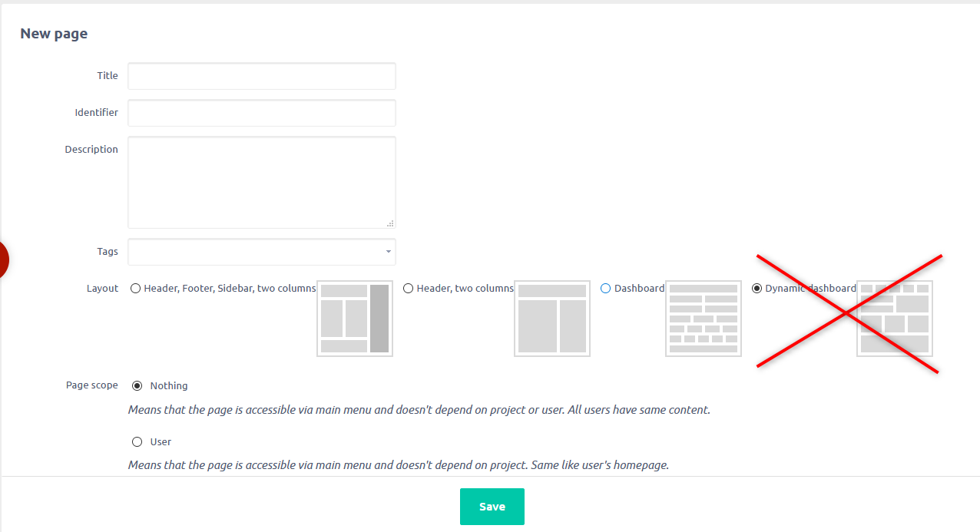Viewport: 980px width, 532px height.
Task: Grab the Description textarea resize handle
Action: pos(390,223)
